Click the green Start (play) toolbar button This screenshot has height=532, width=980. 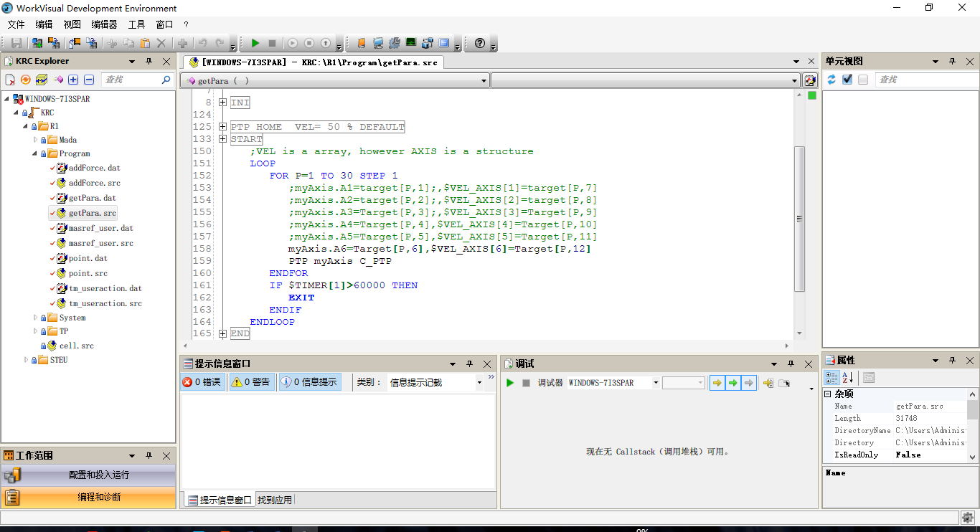pyautogui.click(x=255, y=44)
